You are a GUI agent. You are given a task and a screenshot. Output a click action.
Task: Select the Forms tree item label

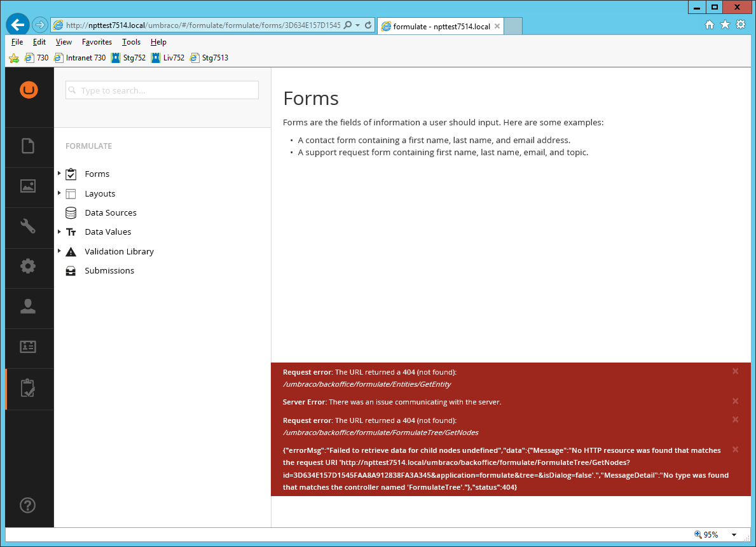tap(97, 174)
